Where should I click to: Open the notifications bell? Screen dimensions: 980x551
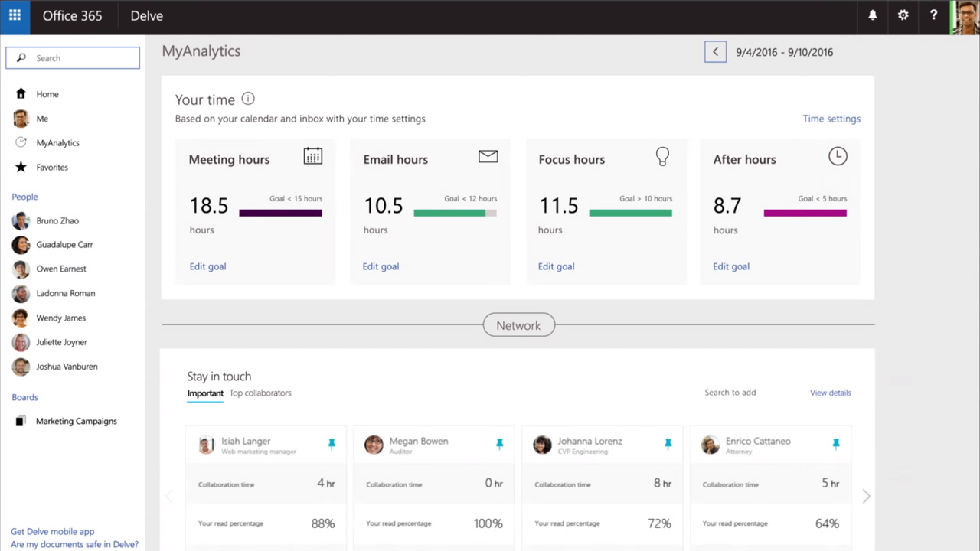873,16
